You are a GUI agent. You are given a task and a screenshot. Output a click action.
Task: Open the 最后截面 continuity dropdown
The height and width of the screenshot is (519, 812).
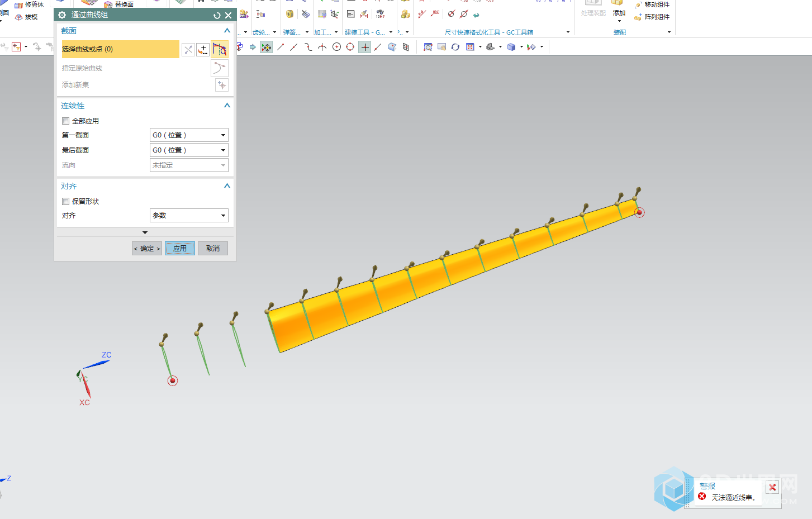(189, 150)
